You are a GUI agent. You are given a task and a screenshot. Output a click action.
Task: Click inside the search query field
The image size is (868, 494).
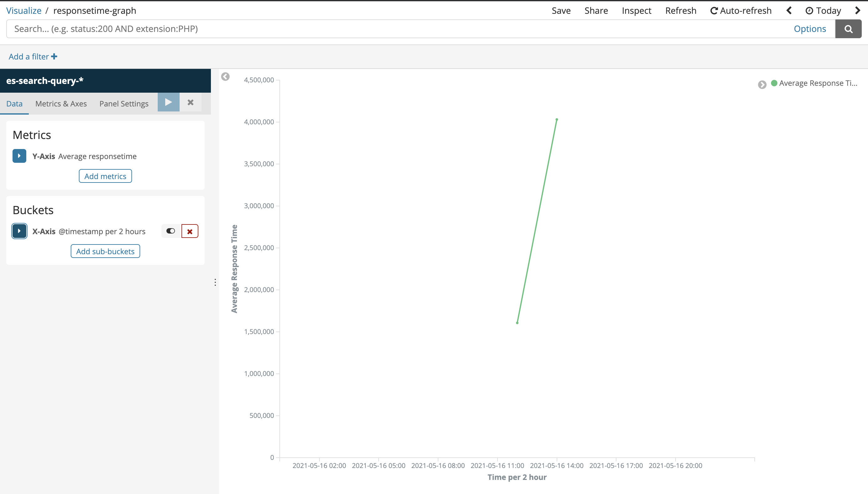339,29
